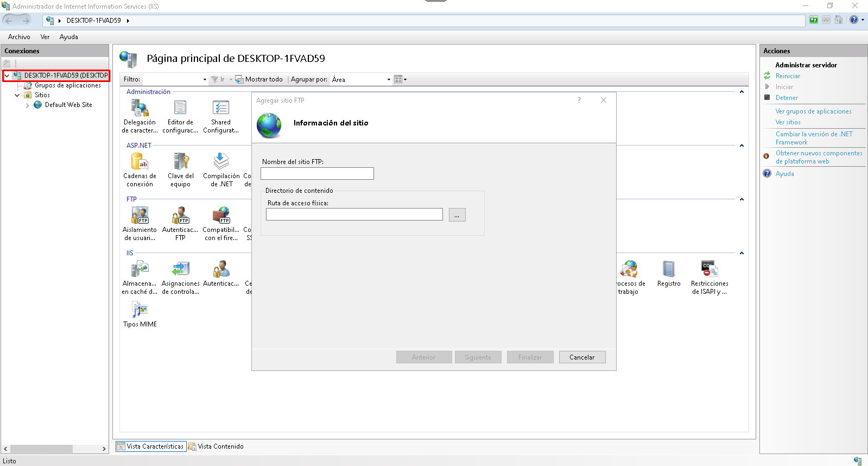Viewport: 868px width, 466px height.
Task: Click Cancelar in the FTP dialog
Action: 582,357
